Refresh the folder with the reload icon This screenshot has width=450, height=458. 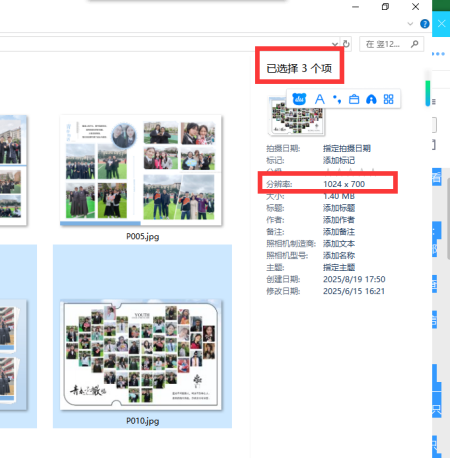pos(347,44)
